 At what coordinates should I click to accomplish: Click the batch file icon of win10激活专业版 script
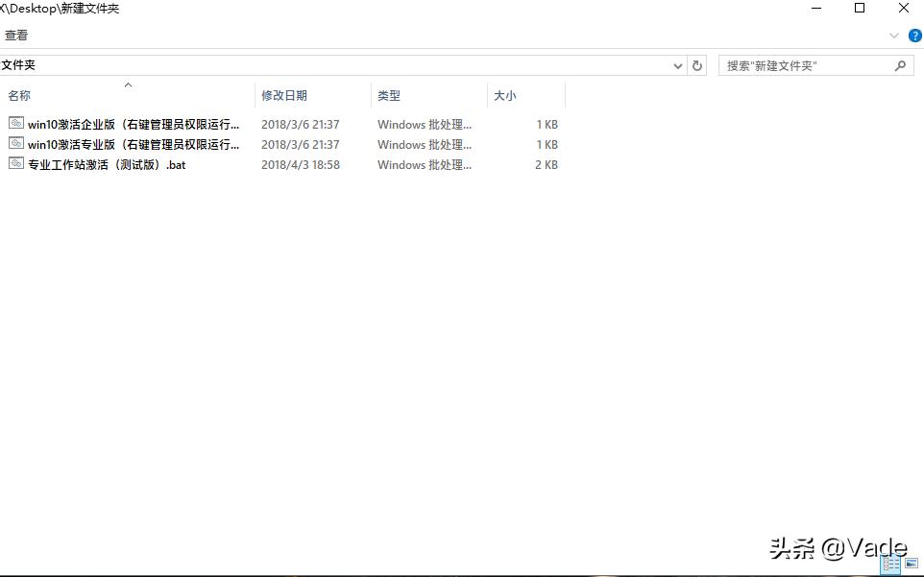point(15,144)
